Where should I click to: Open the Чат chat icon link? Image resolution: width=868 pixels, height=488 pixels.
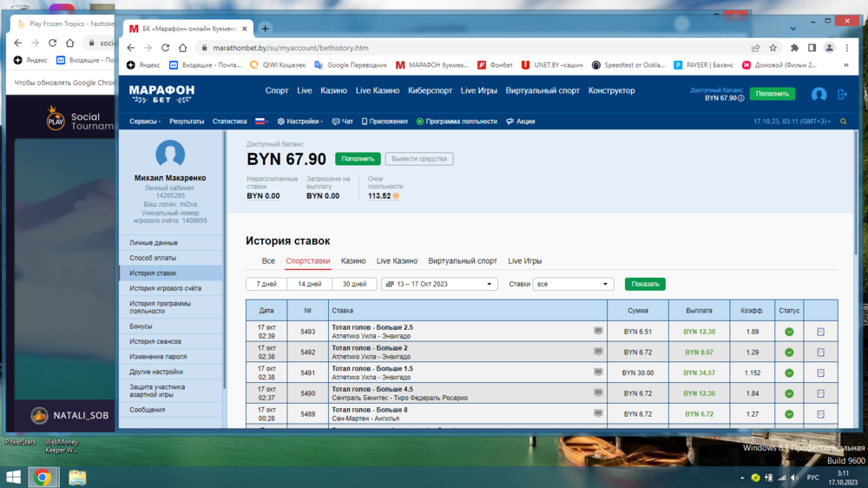click(343, 122)
